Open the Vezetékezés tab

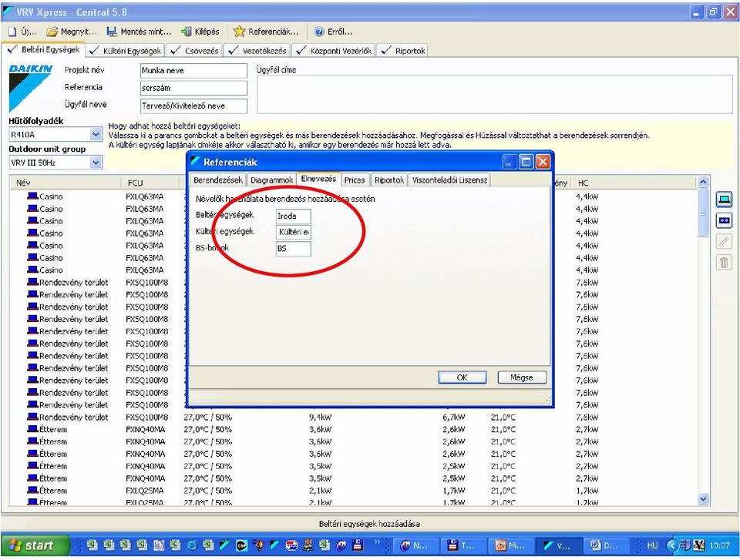pos(257,51)
